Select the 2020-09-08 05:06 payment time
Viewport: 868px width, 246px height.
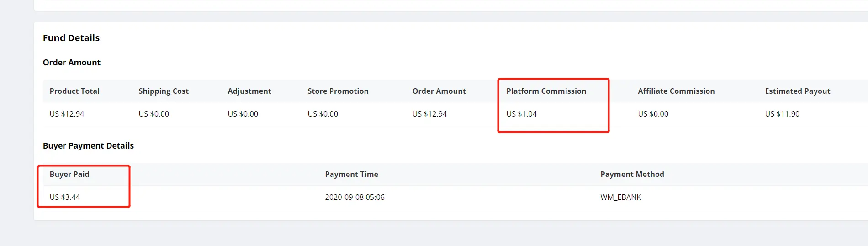click(x=355, y=197)
